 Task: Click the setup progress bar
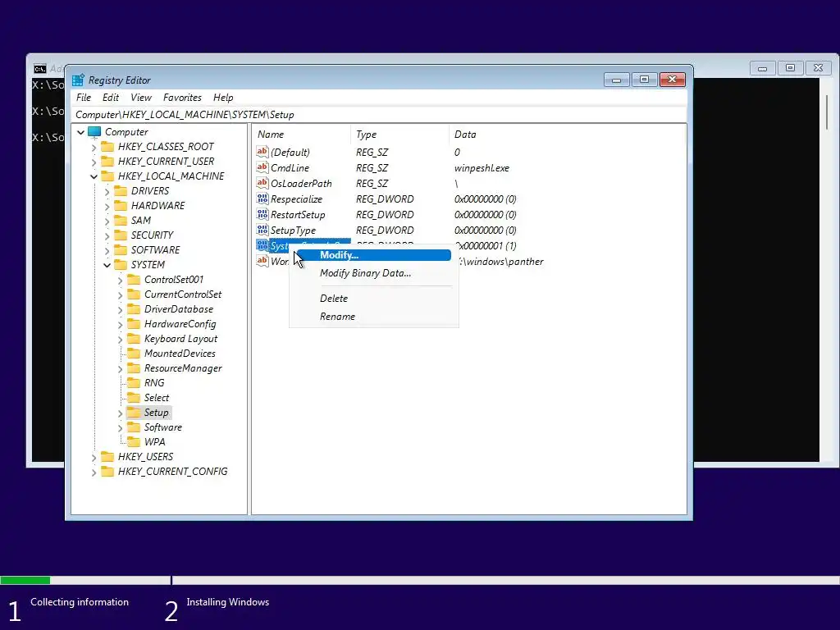420,580
